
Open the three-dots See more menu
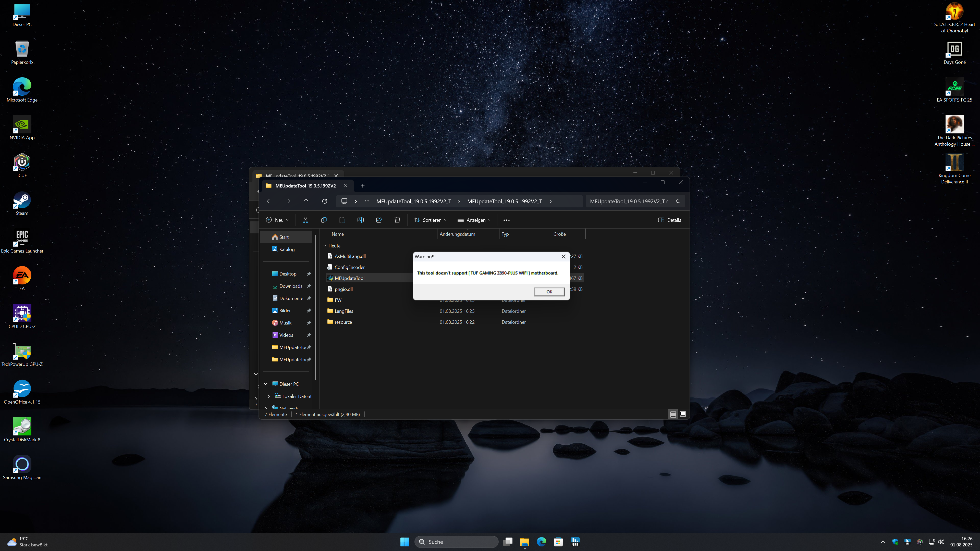pyautogui.click(x=506, y=220)
